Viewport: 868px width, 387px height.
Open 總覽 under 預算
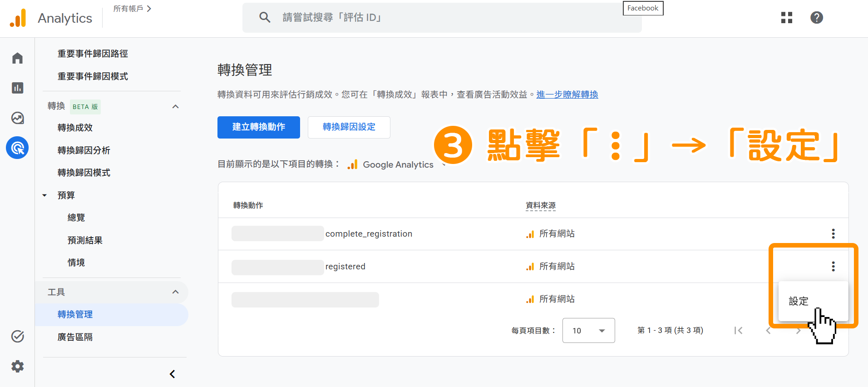(x=76, y=218)
